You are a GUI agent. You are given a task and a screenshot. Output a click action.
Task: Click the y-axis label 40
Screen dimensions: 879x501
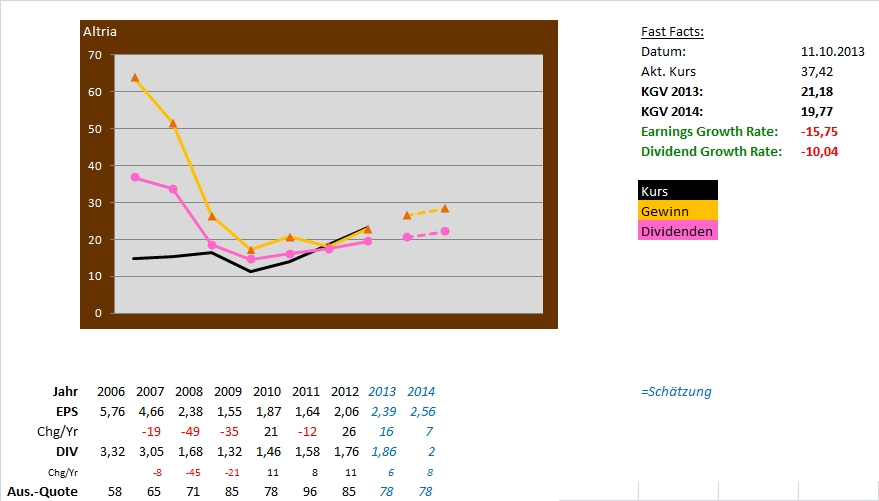[95, 166]
